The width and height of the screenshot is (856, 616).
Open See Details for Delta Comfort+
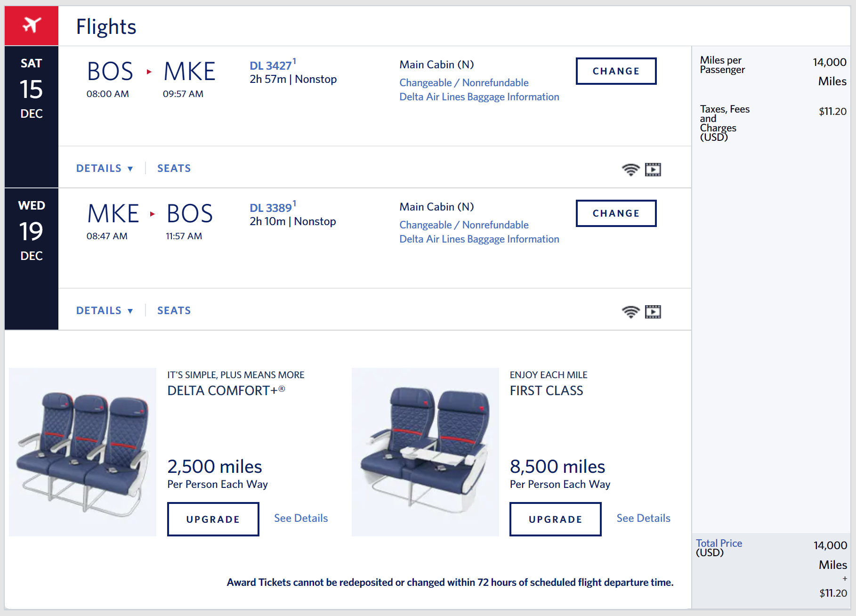click(x=301, y=518)
